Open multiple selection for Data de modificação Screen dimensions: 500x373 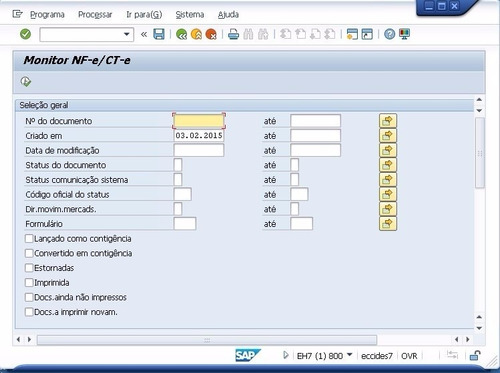(x=388, y=150)
